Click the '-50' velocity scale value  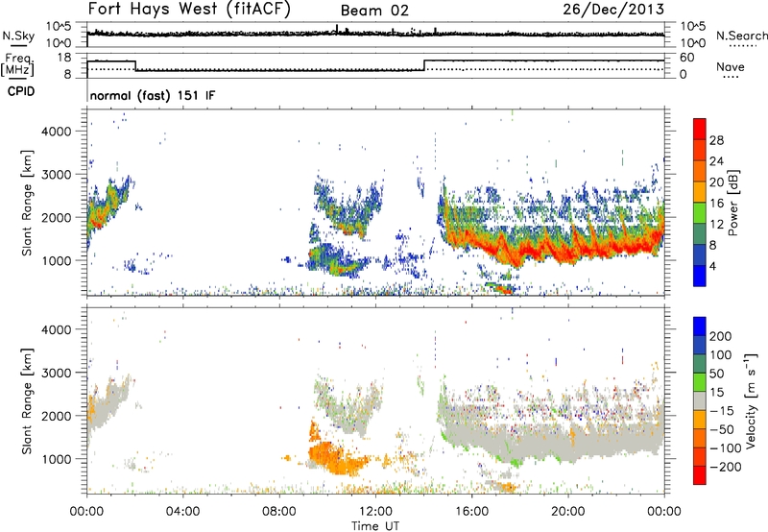click(x=722, y=429)
